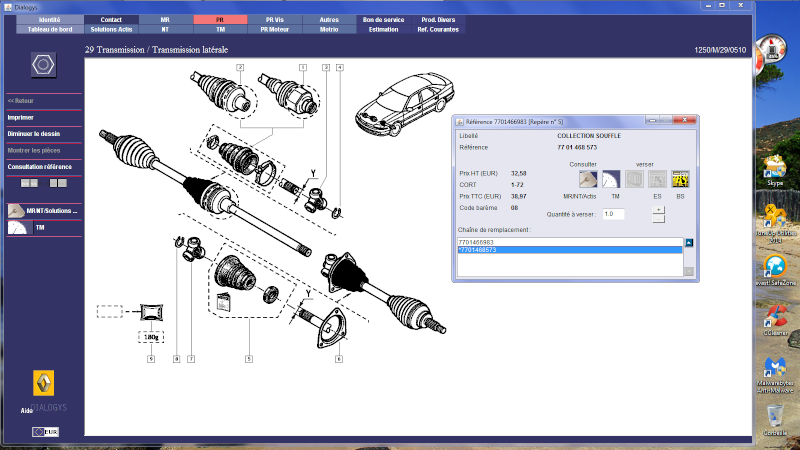The height and width of the screenshot is (450, 800).
Task: Select part callout number 7 on diagram
Action: point(191,359)
